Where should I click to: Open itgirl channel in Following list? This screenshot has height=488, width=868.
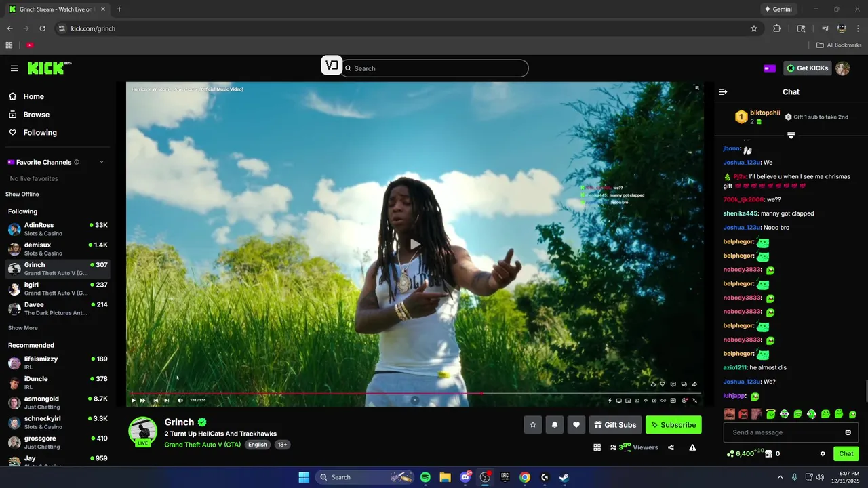pos(58,289)
